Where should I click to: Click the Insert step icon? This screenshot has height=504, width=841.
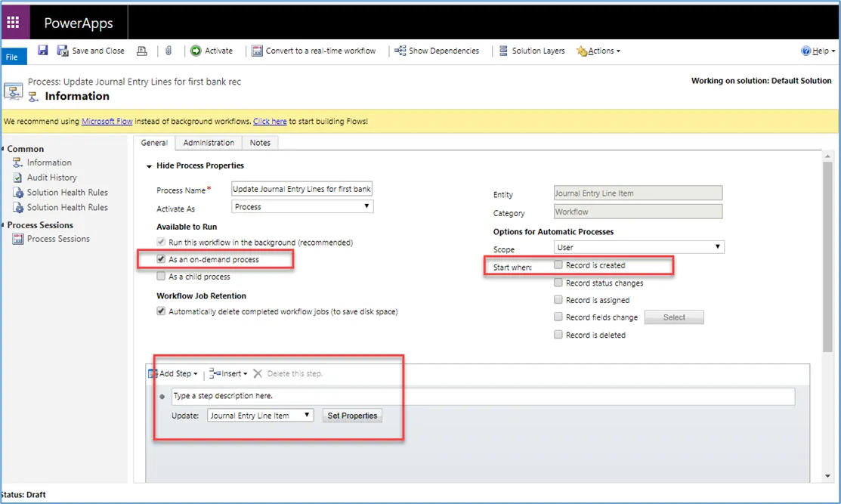pyautogui.click(x=215, y=373)
